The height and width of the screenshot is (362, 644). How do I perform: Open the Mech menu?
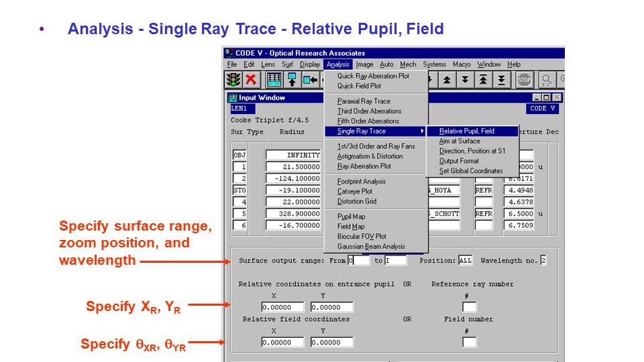click(x=408, y=64)
